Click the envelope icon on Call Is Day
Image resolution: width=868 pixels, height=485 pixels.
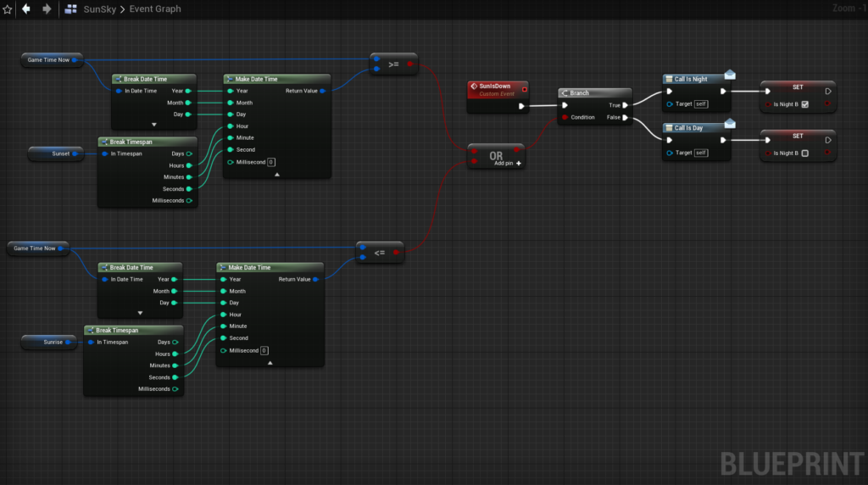click(x=730, y=124)
